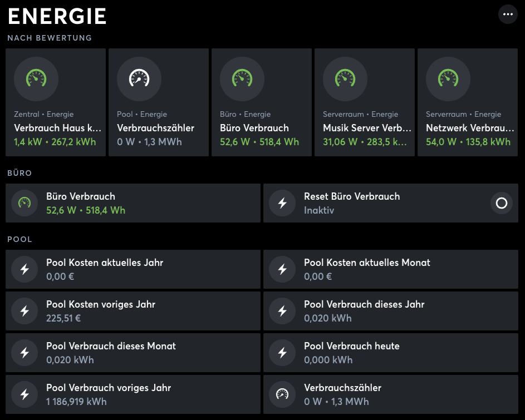This screenshot has height=420, width=525.
Task: Click the Pool Verbrauchszähler gauge icon
Action: point(139,78)
